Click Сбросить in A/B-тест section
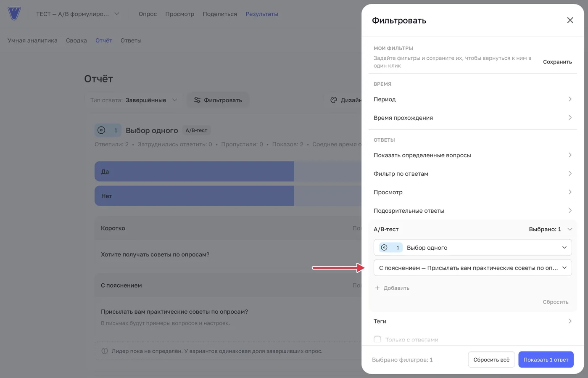 555,302
